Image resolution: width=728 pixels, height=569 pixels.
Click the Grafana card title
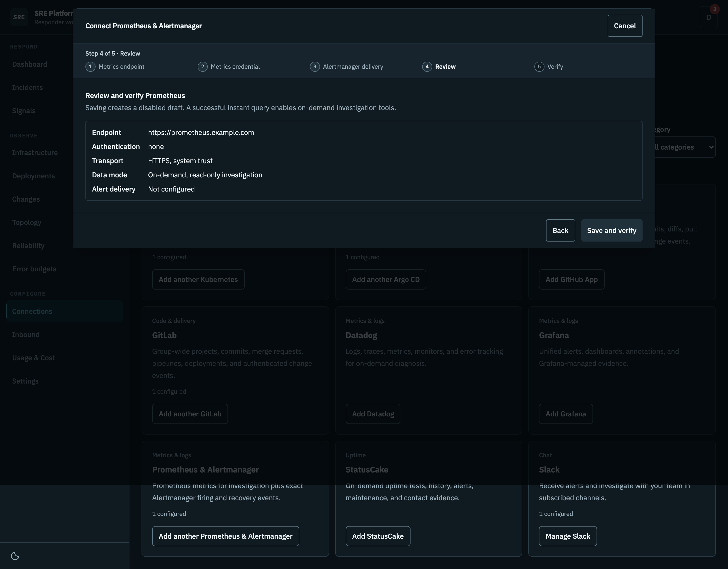(x=554, y=335)
